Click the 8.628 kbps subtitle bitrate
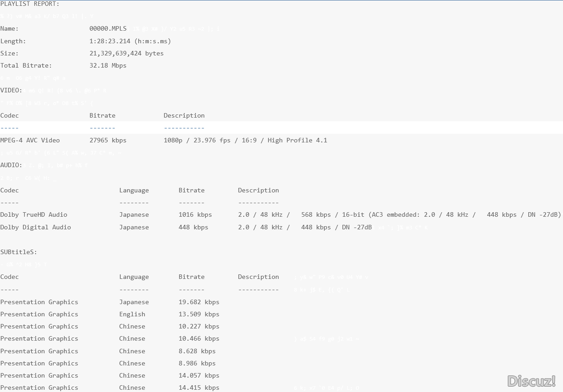The width and height of the screenshot is (563, 392). (x=197, y=351)
